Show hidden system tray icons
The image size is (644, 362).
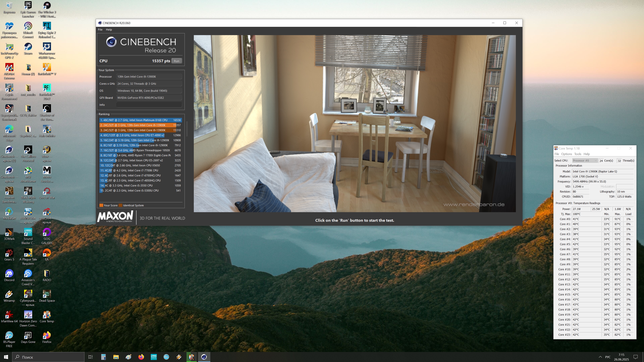600,357
